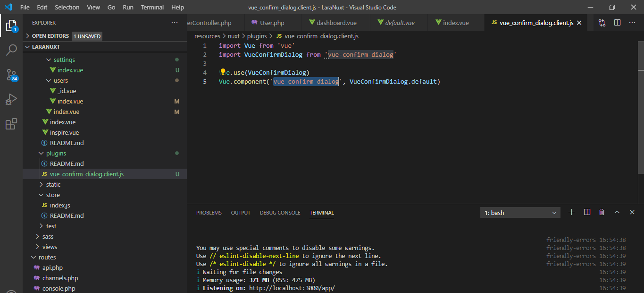Select the 1: bash terminal dropdown
Viewport: 644px width, 293px height.
tap(520, 213)
